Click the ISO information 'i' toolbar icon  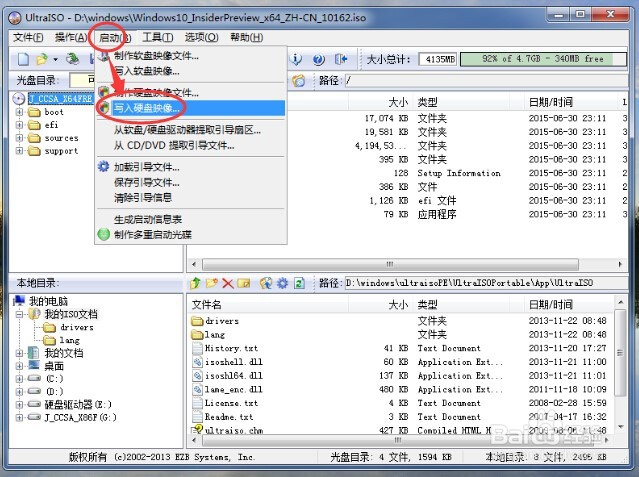[x=296, y=60]
